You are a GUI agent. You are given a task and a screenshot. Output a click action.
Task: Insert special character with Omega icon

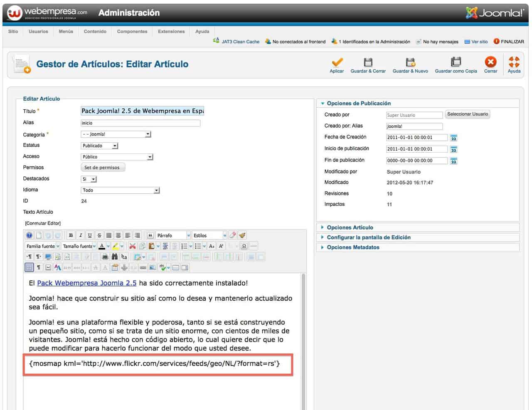tap(244, 246)
